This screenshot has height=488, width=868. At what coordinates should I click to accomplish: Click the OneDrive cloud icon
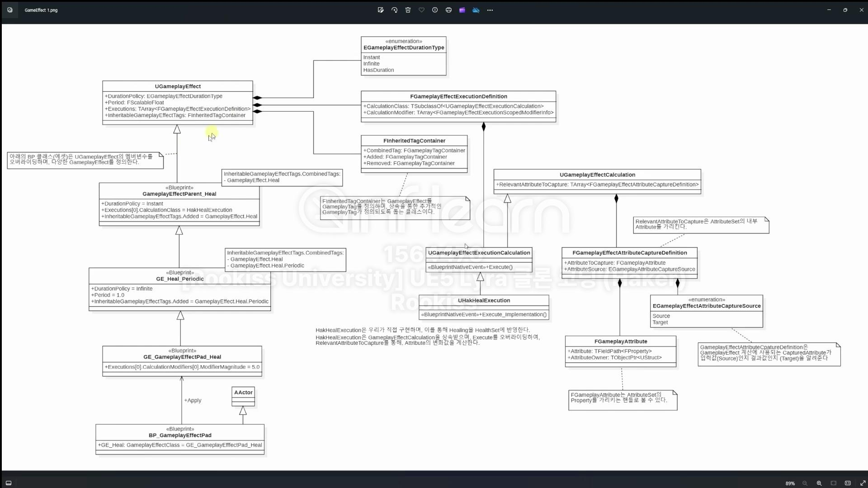click(x=476, y=10)
